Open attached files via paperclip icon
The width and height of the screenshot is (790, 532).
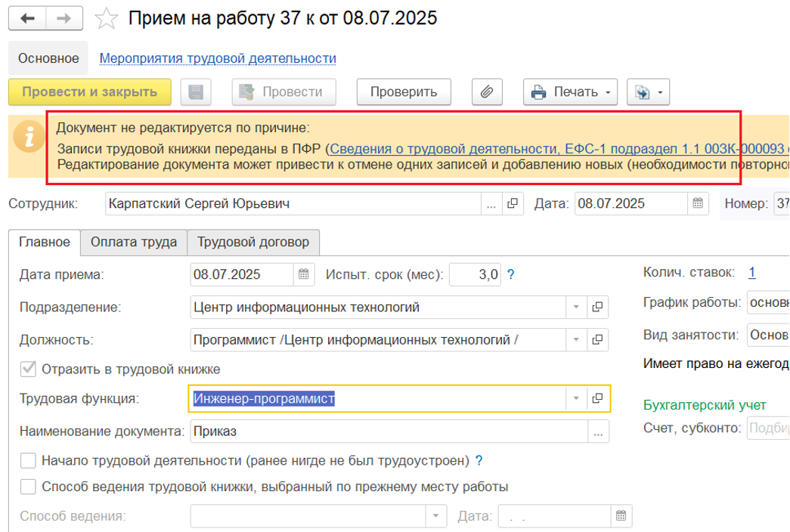click(488, 92)
